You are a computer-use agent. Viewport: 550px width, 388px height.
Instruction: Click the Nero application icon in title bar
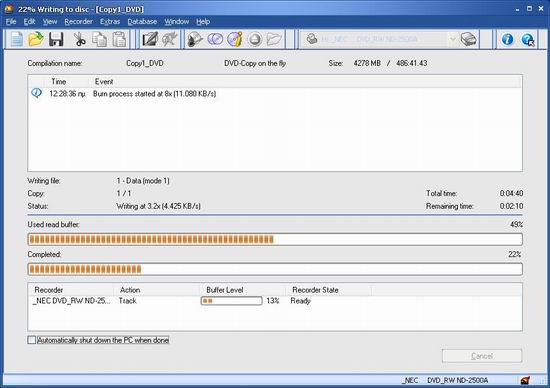[x=9, y=9]
